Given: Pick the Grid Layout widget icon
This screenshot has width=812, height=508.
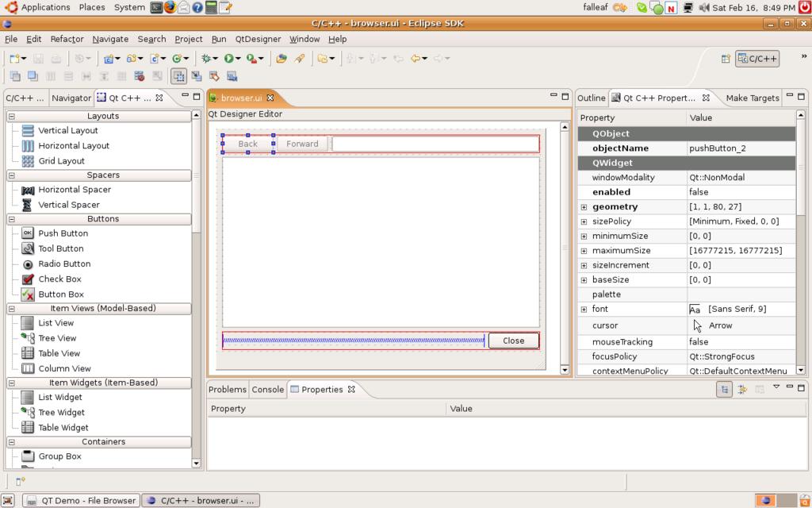Looking at the screenshot, I should click(28, 160).
